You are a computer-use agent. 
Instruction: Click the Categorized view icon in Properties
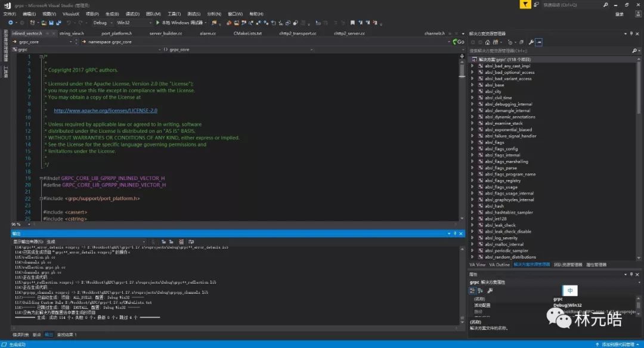pos(472,290)
